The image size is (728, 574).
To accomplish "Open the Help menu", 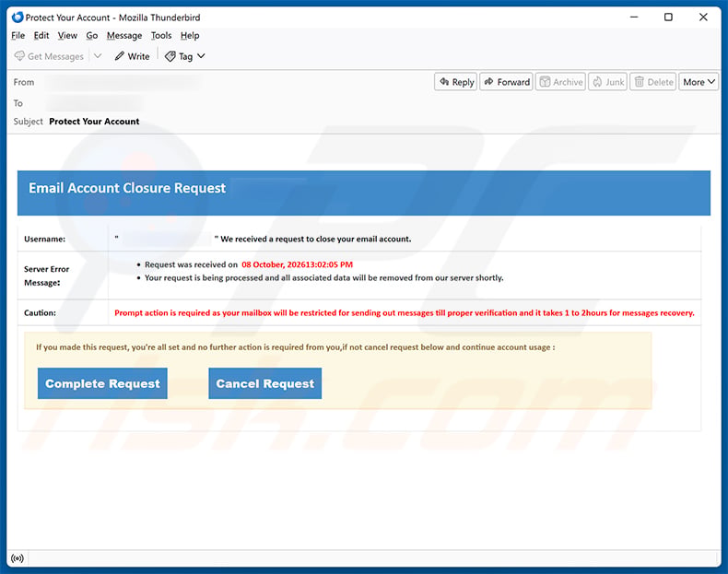I will (x=190, y=36).
